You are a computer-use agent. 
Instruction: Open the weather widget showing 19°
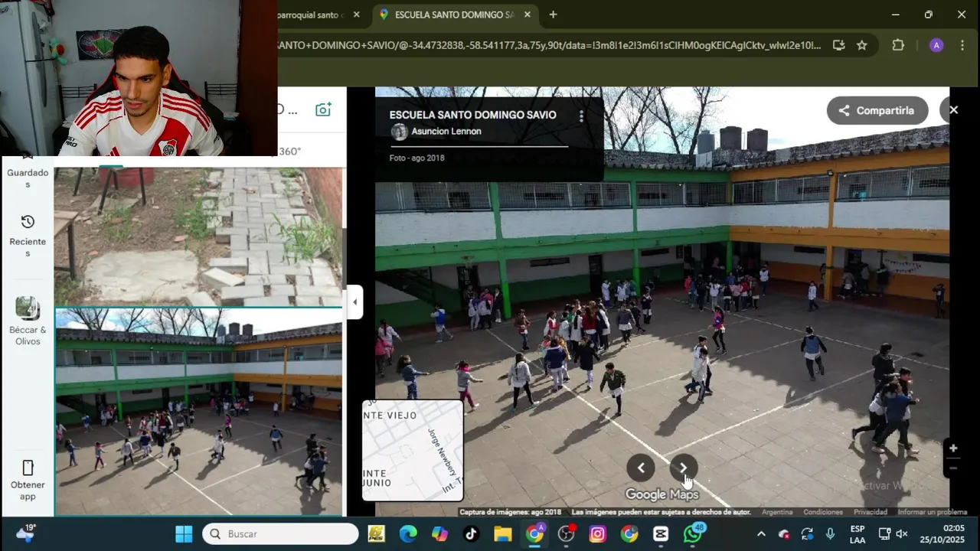[24, 533]
